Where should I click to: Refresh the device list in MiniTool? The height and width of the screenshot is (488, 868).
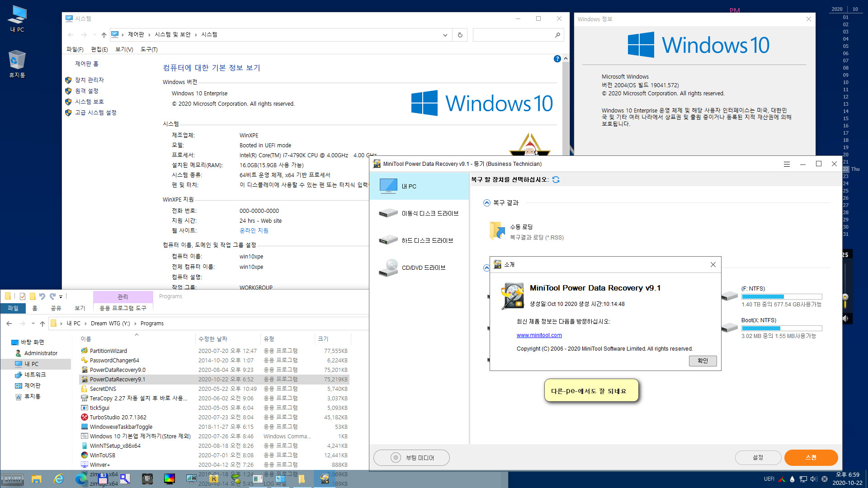tap(556, 179)
